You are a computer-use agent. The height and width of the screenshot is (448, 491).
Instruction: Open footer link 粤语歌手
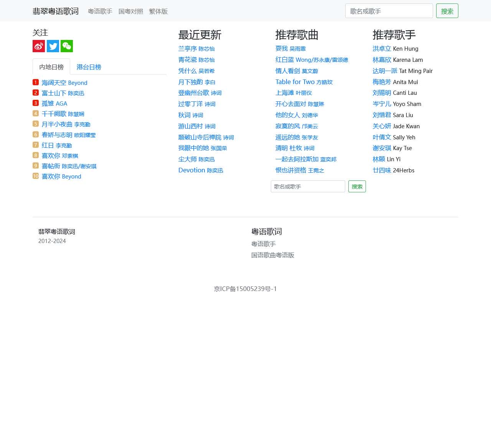(x=264, y=244)
